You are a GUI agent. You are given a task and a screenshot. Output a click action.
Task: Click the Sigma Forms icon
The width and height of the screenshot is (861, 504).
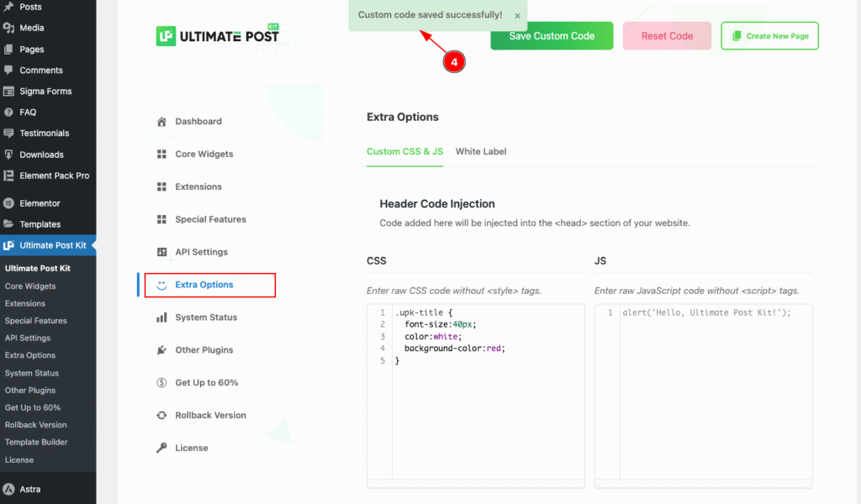click(8, 91)
